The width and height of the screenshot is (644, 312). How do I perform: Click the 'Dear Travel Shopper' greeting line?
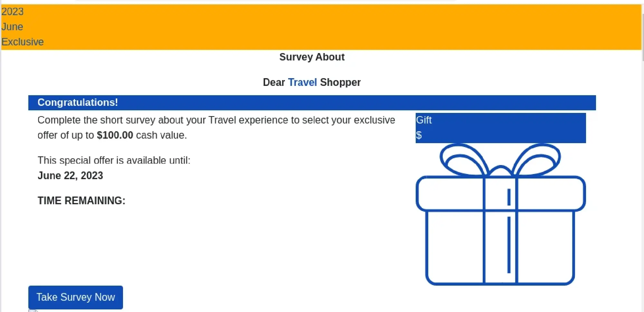click(312, 82)
